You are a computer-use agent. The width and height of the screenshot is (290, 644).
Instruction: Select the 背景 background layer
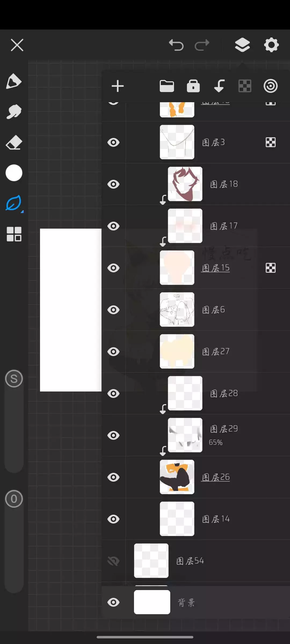point(186,602)
